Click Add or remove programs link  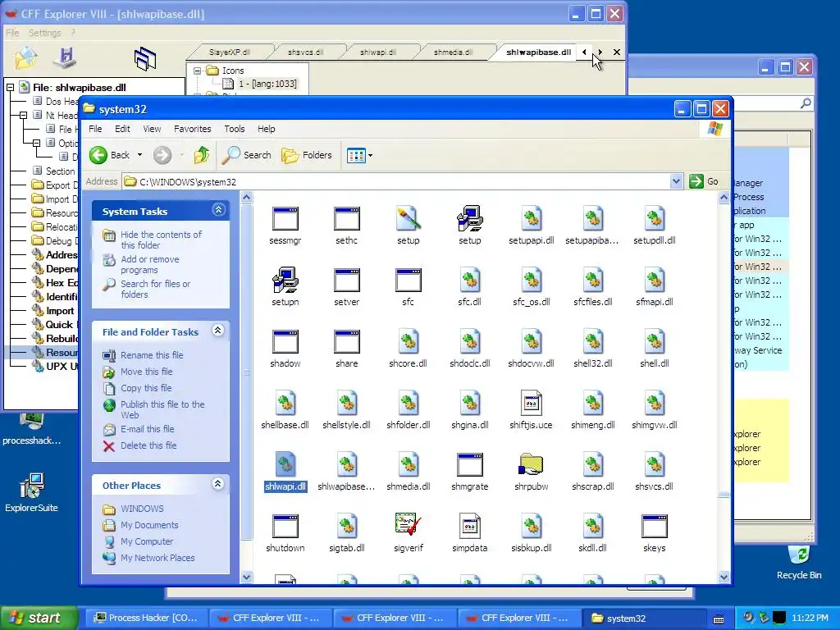150,265
